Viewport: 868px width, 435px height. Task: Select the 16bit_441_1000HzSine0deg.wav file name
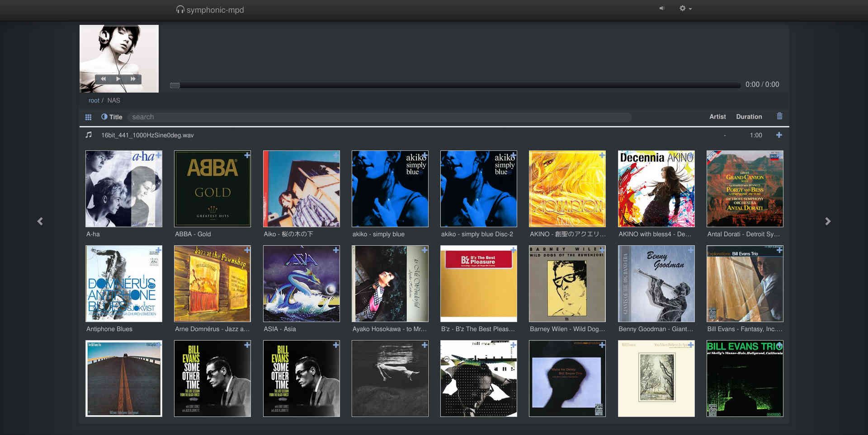point(147,135)
